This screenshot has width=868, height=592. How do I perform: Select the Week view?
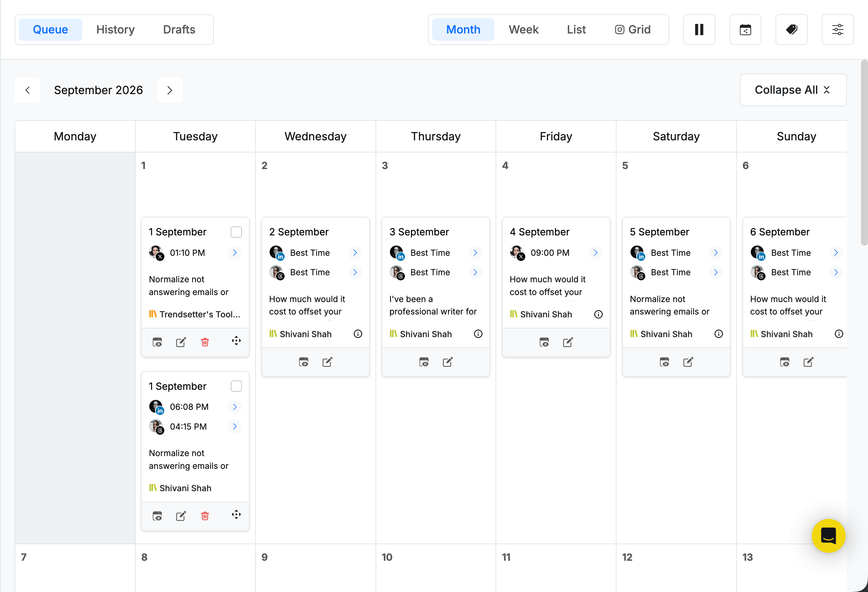coord(523,29)
